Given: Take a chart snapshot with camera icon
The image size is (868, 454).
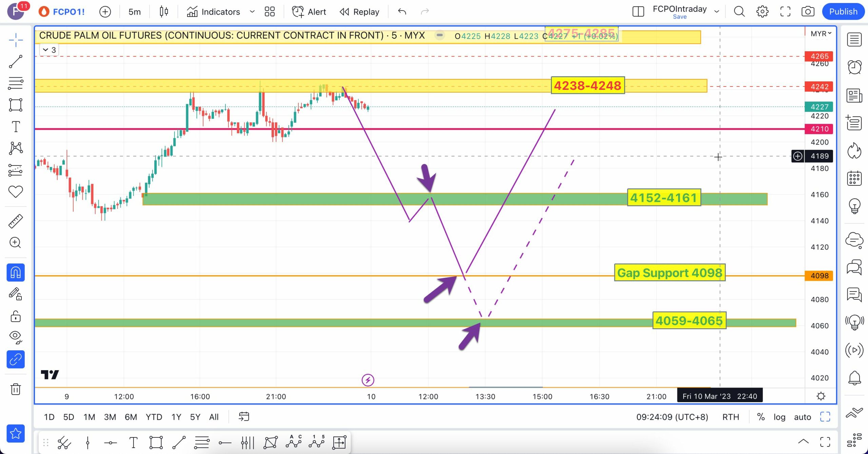Looking at the screenshot, I should [x=808, y=12].
